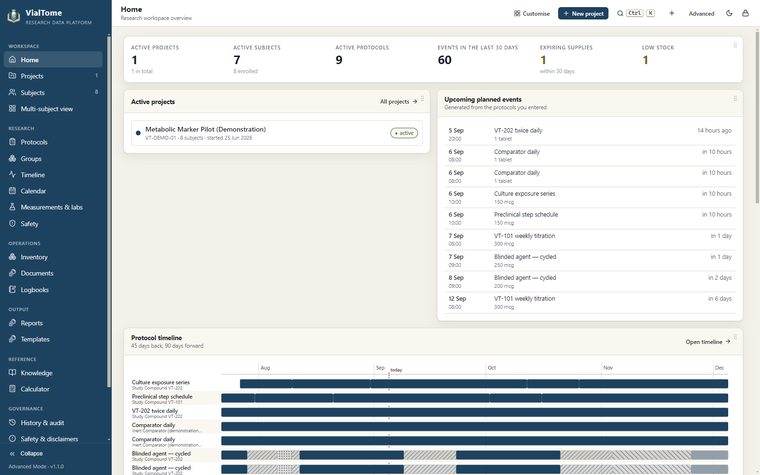Screen dimensions: 760x475
Task: Click the main page vertical scrollbar
Action: (757, 116)
